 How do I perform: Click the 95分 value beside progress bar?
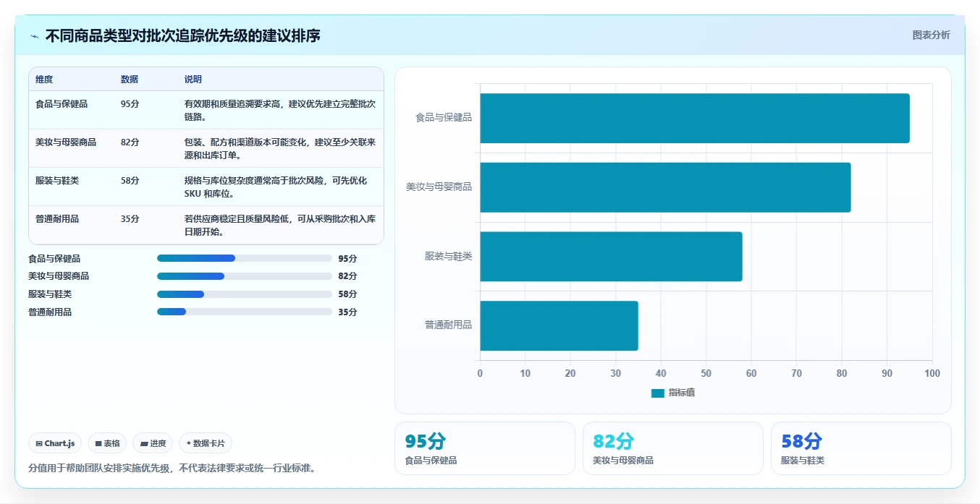(x=347, y=258)
